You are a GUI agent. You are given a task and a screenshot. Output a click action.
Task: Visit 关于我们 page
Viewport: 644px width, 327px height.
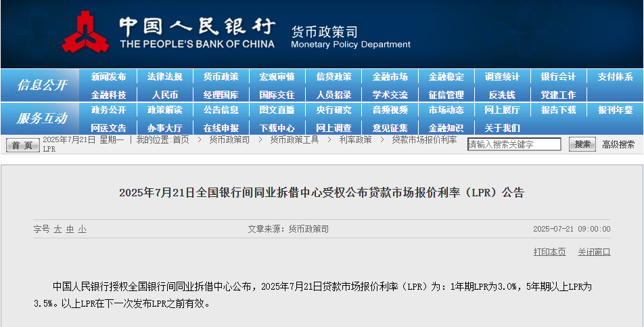pyautogui.click(x=503, y=128)
